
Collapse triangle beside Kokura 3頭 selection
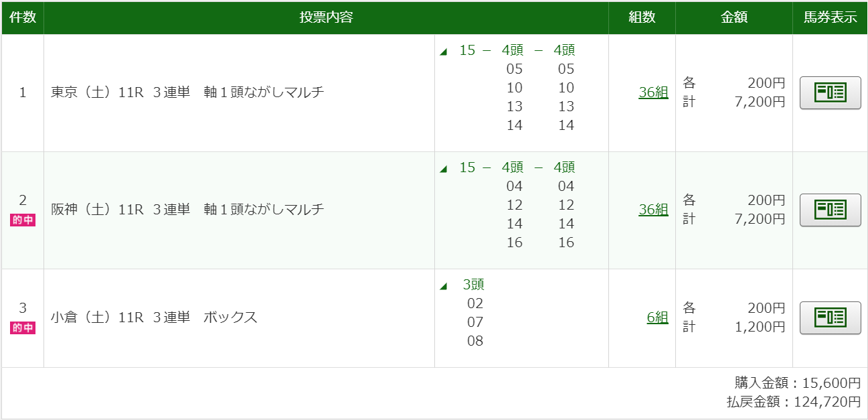click(x=443, y=287)
